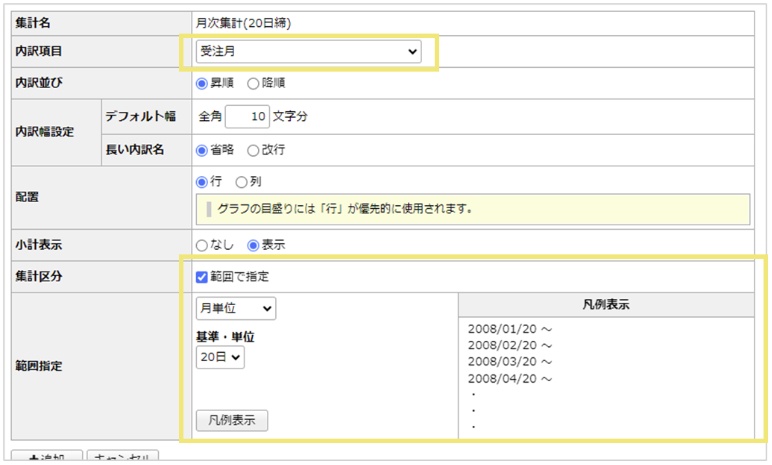Image resolution: width=772 pixels, height=465 pixels.
Task: Choose 改行 for long breakdown names
Action: pyautogui.click(x=253, y=149)
